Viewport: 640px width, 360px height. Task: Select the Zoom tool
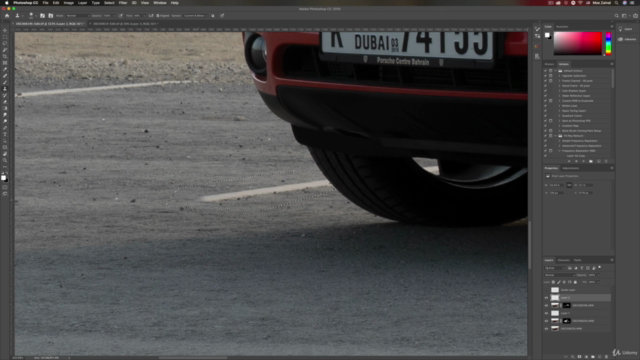coord(5,160)
